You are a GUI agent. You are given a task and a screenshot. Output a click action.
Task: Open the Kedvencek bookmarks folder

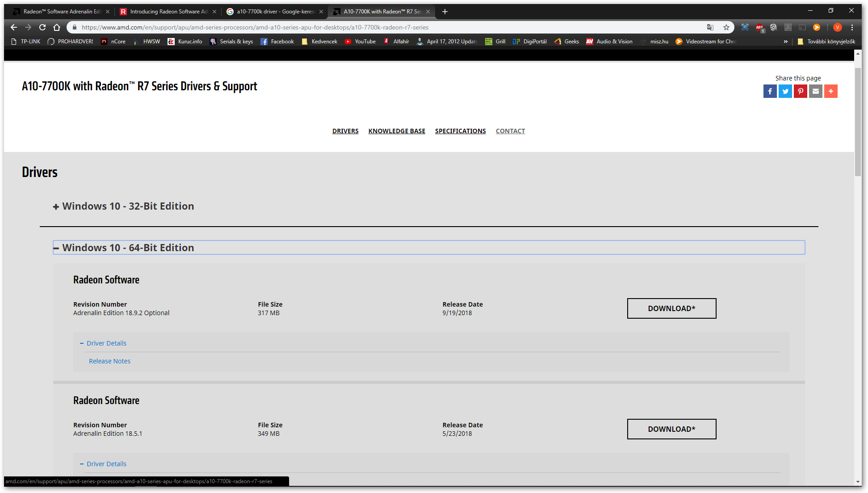click(319, 42)
